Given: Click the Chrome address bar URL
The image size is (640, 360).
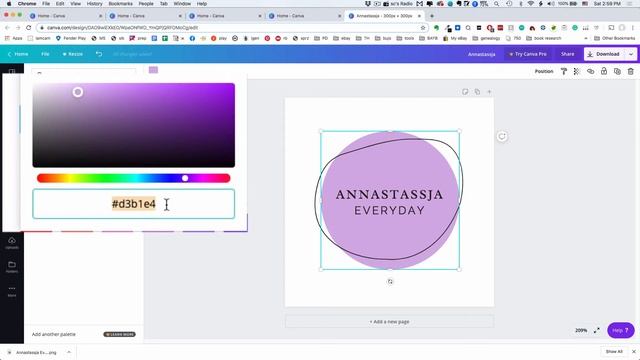Looking at the screenshot, I should click(x=122, y=27).
